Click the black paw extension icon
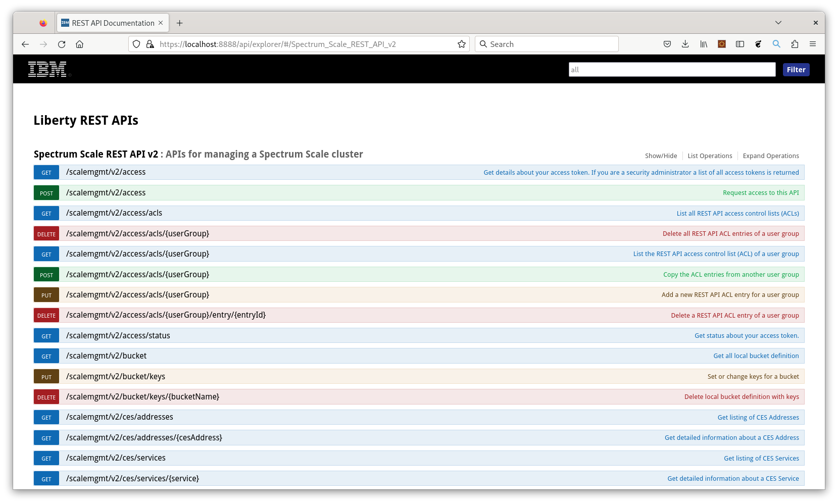Viewport: 838px width, 504px height. [758, 44]
